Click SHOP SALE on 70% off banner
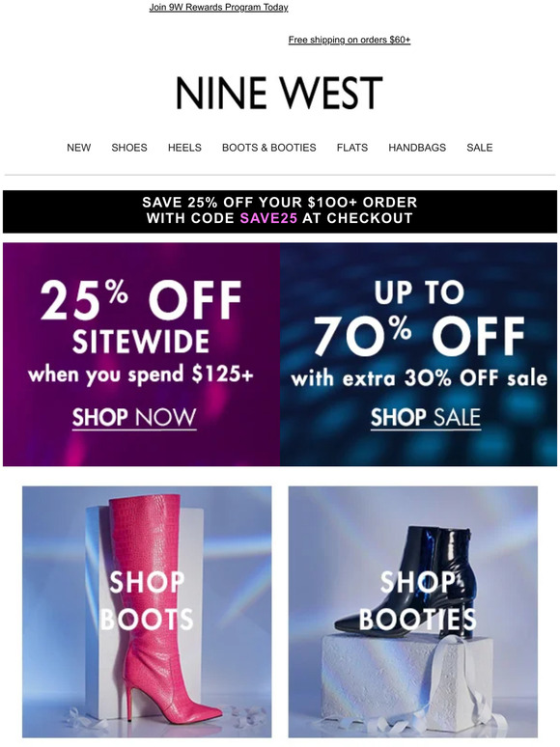560x747 pixels. tap(426, 418)
